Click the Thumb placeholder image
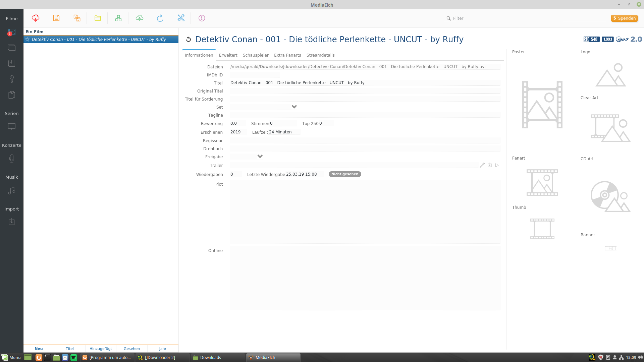Viewport: 644px width, 362px height. coord(542,229)
